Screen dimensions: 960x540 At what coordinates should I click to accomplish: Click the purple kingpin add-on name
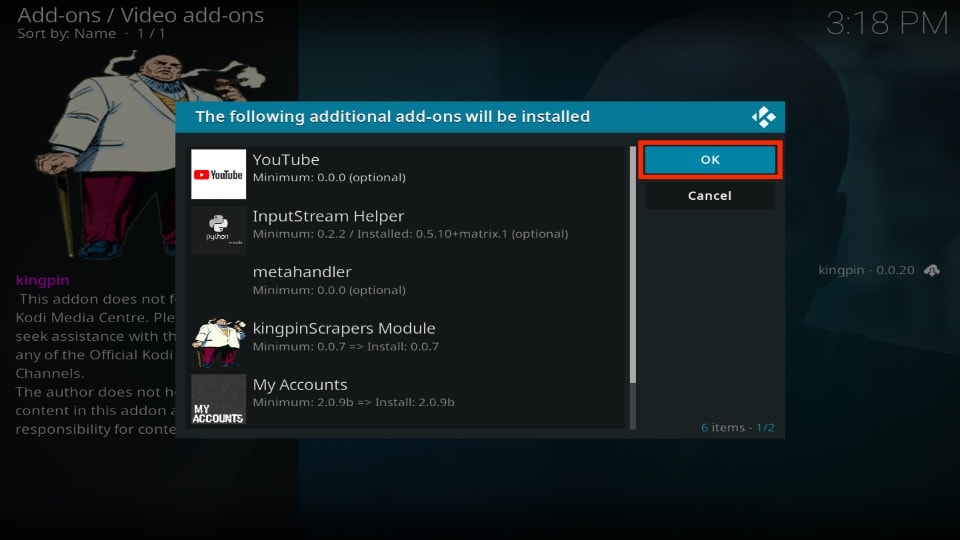pyautogui.click(x=43, y=280)
